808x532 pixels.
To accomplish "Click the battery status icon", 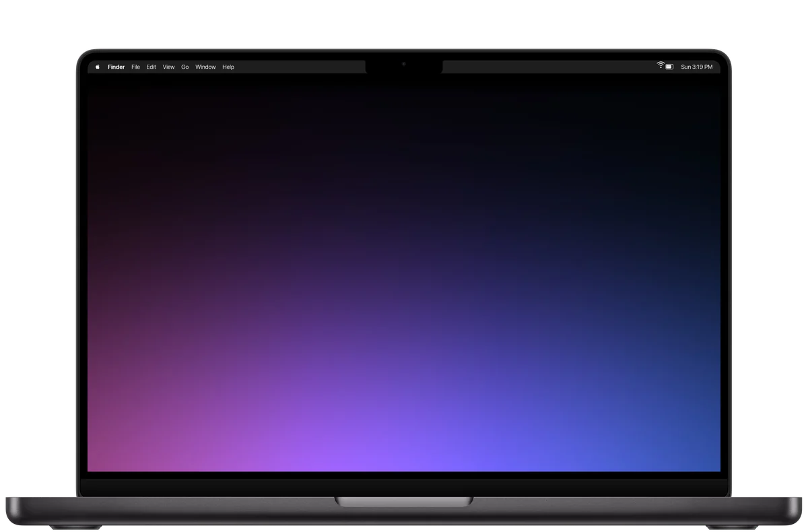I will (x=669, y=67).
